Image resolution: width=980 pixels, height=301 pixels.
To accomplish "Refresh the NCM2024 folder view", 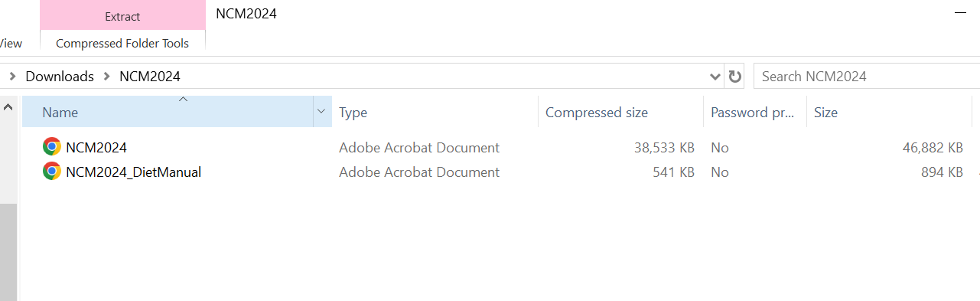I will click(735, 77).
